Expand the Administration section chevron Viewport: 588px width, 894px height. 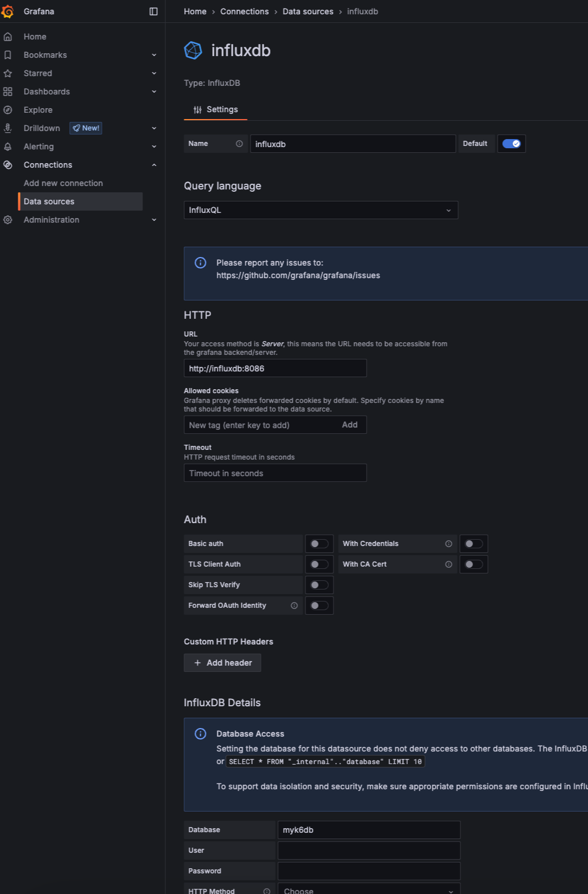[154, 220]
